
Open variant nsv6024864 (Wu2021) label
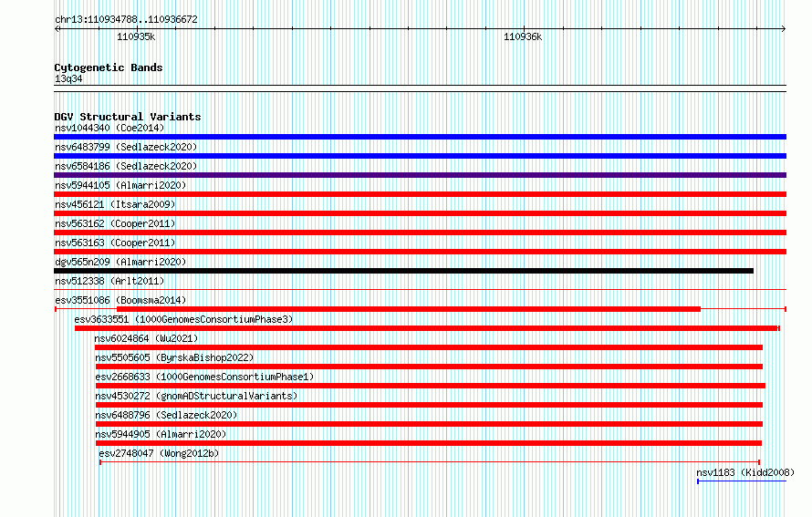pyautogui.click(x=146, y=338)
